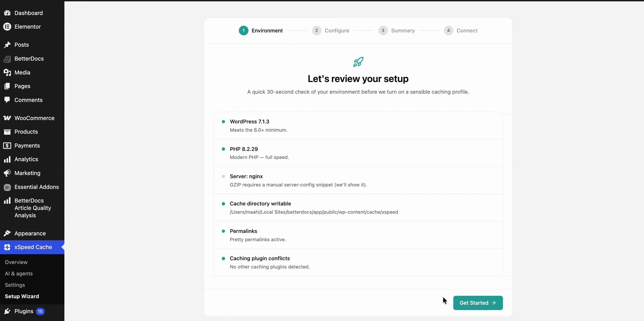The width and height of the screenshot is (644, 321).
Task: Click the Products box icon
Action: point(7,132)
